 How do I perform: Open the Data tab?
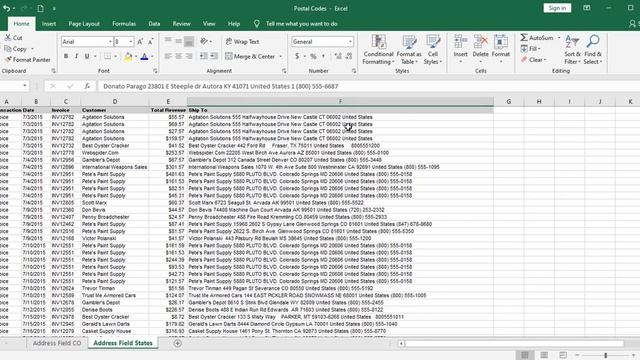pyautogui.click(x=154, y=24)
